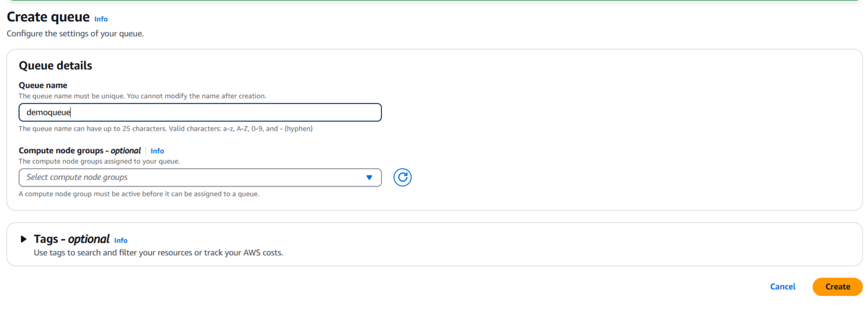Open Info link next to Tags heading
The height and width of the screenshot is (309, 868).
(x=121, y=241)
